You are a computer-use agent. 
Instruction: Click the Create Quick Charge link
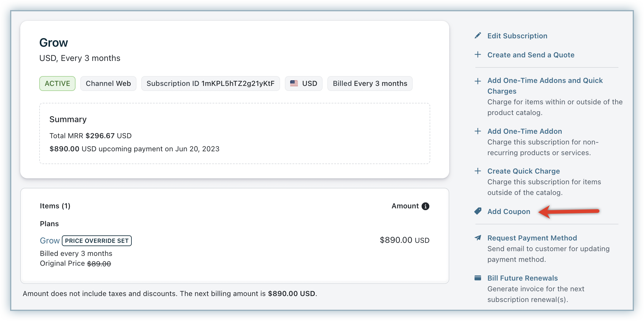click(x=523, y=171)
